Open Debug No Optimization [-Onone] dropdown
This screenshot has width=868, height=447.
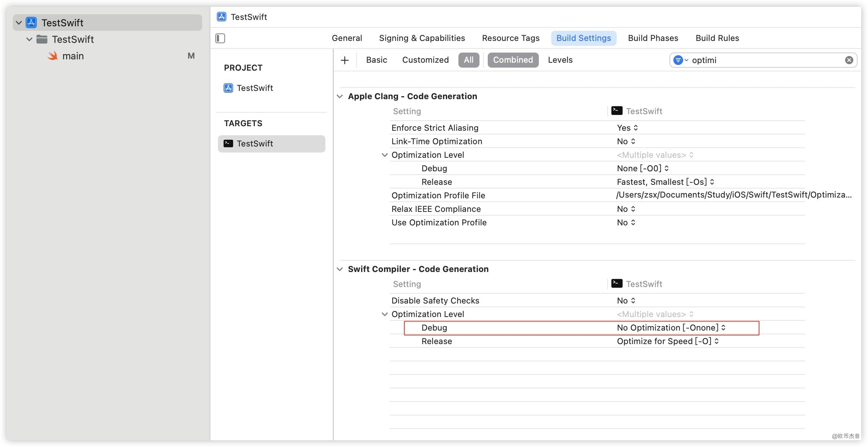[x=671, y=328]
